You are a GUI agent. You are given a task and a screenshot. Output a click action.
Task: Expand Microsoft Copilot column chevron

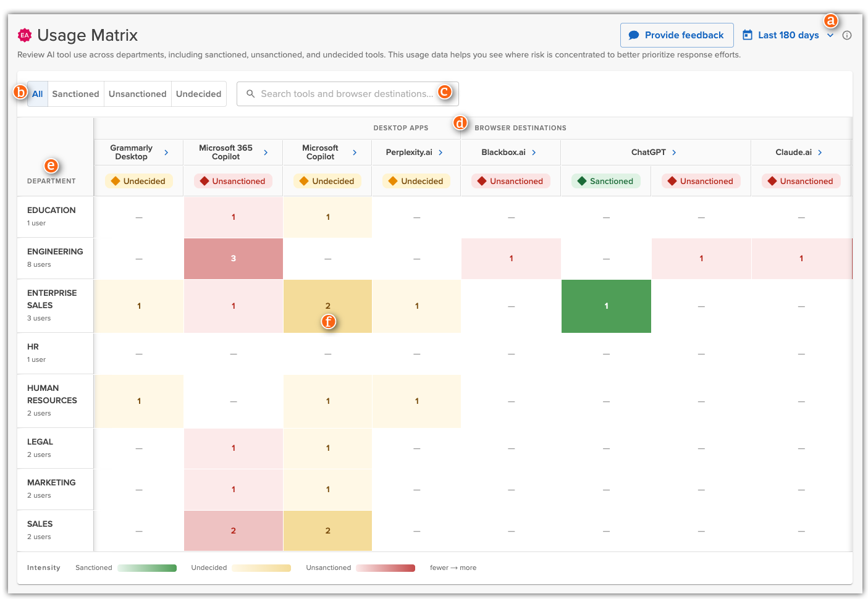355,153
